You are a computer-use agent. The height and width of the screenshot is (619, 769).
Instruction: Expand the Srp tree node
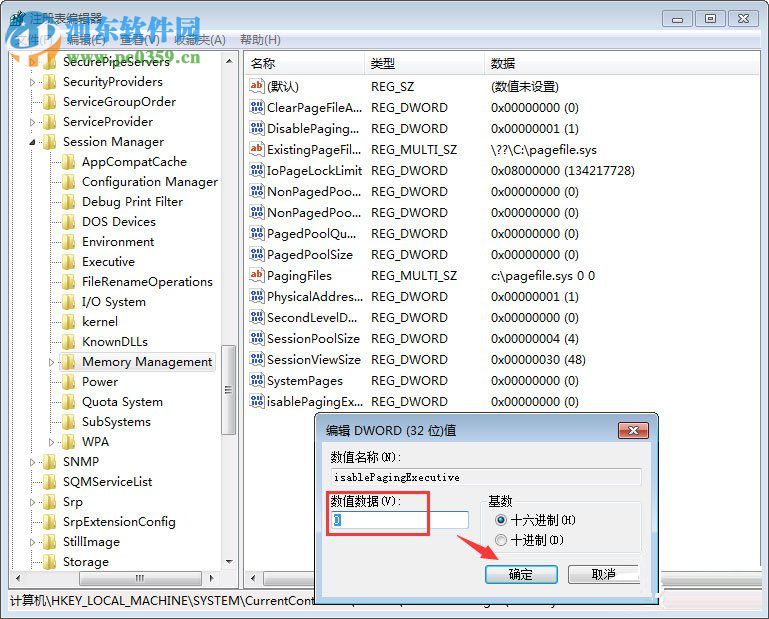coord(32,502)
